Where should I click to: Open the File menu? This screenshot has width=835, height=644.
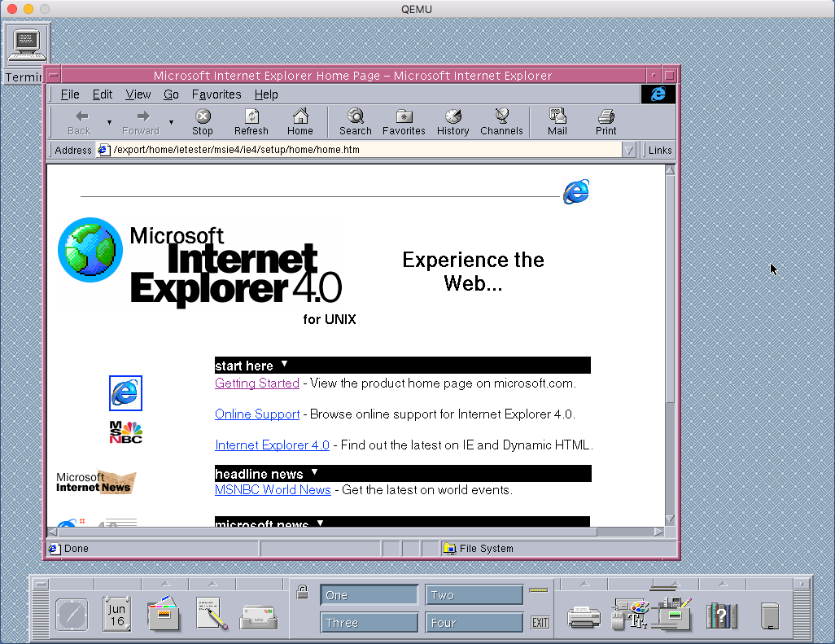[x=70, y=94]
